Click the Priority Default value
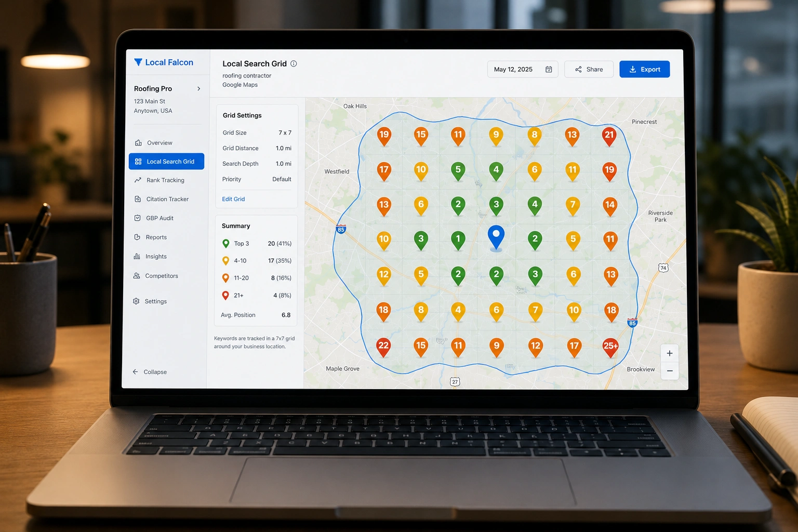 pos(282,179)
